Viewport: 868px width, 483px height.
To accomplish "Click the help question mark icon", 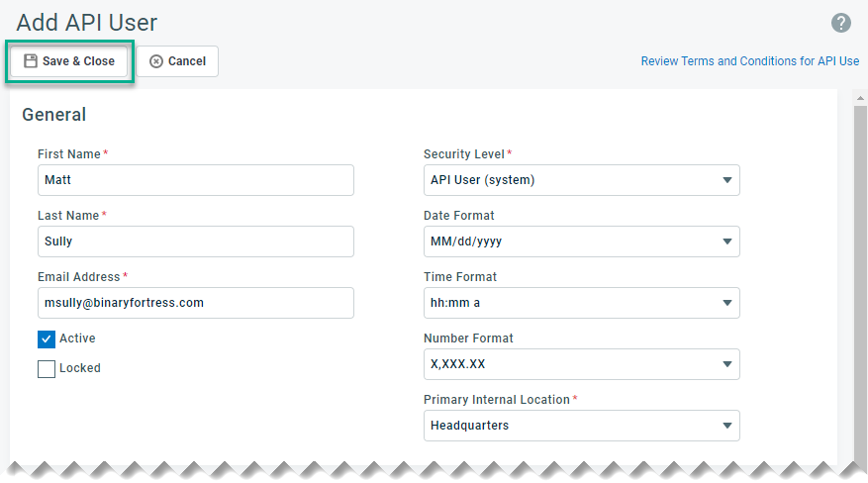I will (x=841, y=23).
